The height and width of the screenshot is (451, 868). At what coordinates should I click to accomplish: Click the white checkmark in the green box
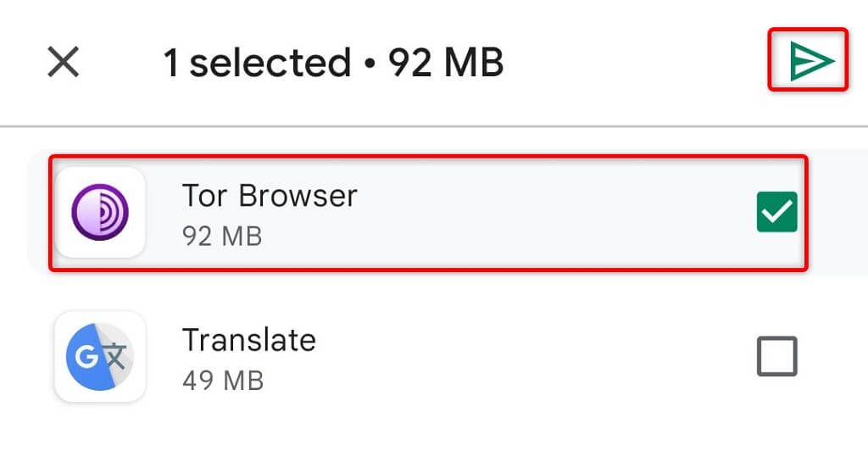click(776, 212)
